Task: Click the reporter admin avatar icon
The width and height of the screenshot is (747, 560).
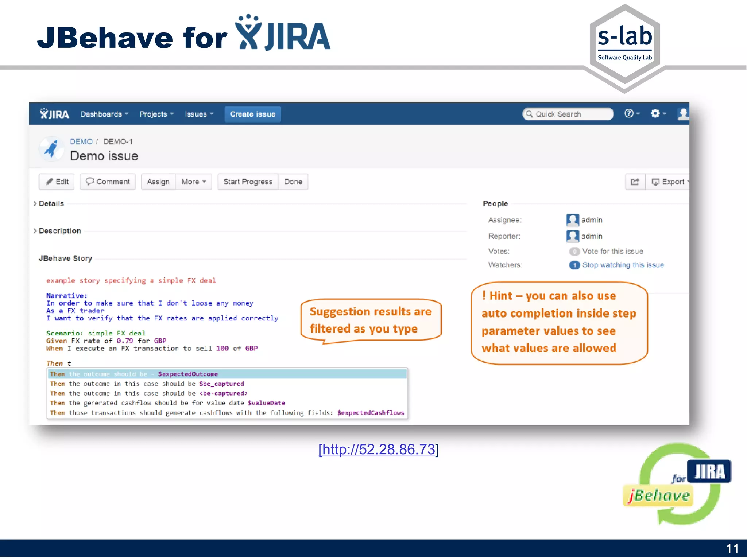Action: (x=572, y=236)
